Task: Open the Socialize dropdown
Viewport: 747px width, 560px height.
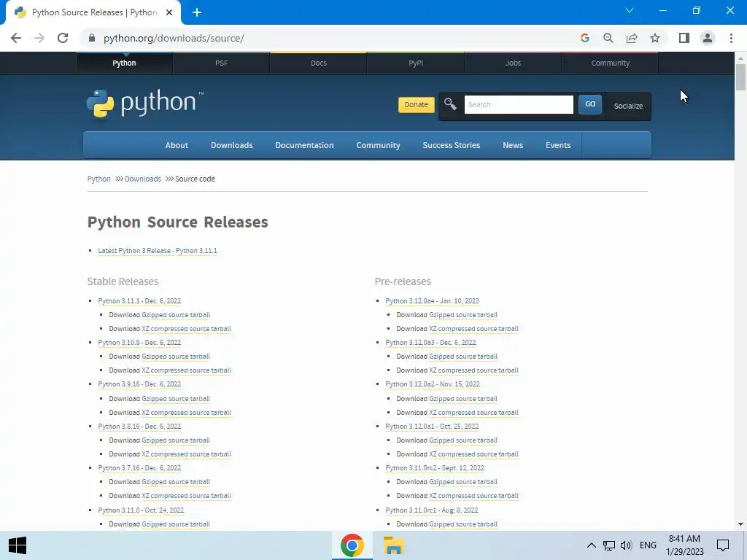Action: click(628, 106)
